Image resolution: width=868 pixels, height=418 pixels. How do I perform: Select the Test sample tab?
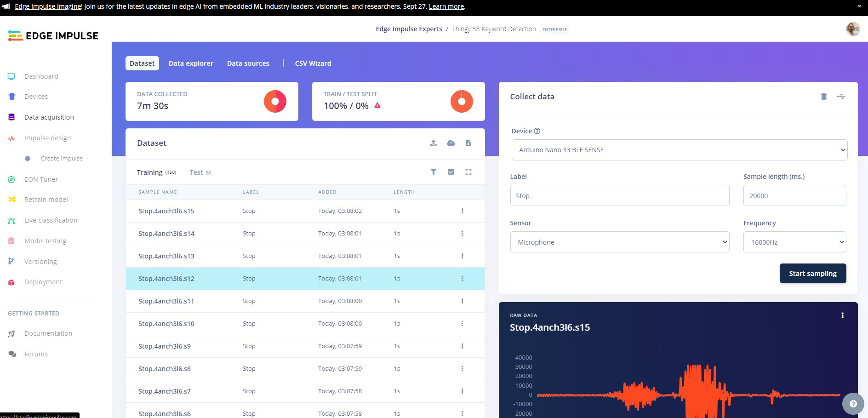point(200,172)
